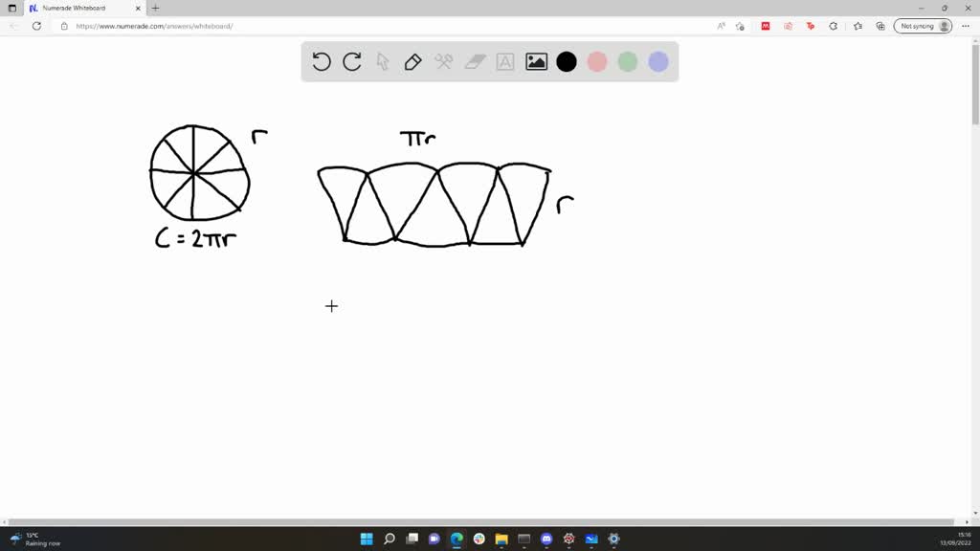980x551 pixels.
Task: Select the Text tool
Action: pyautogui.click(x=504, y=61)
